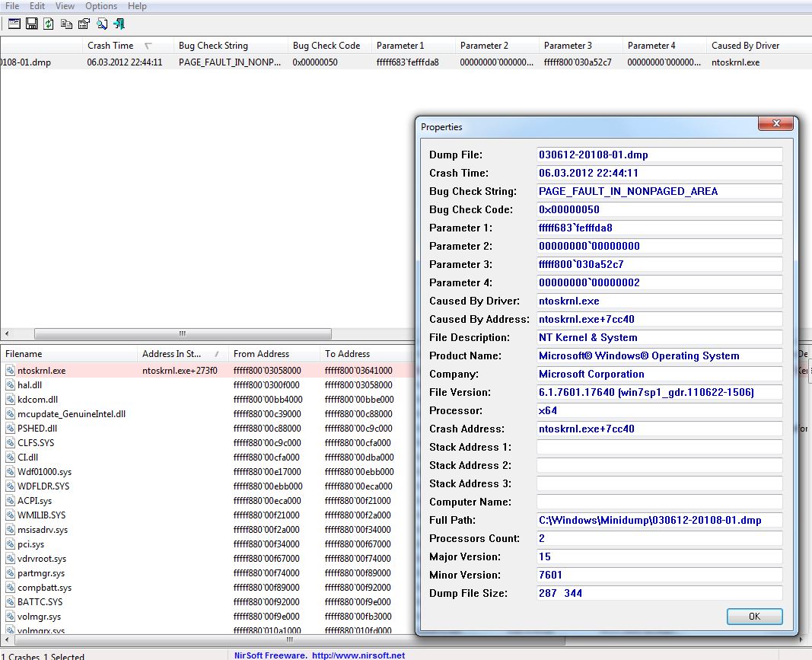
Task: Click the Copy selected items icon
Action: tap(66, 24)
